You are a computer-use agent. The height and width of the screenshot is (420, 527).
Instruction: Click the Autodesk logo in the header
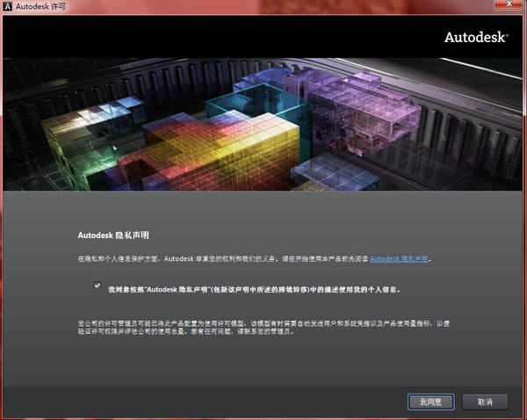point(475,37)
